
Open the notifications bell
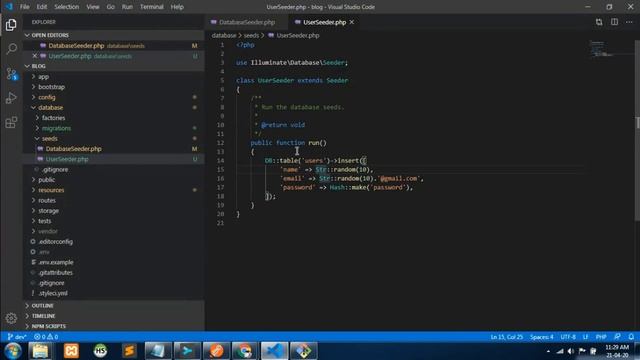coord(631,337)
